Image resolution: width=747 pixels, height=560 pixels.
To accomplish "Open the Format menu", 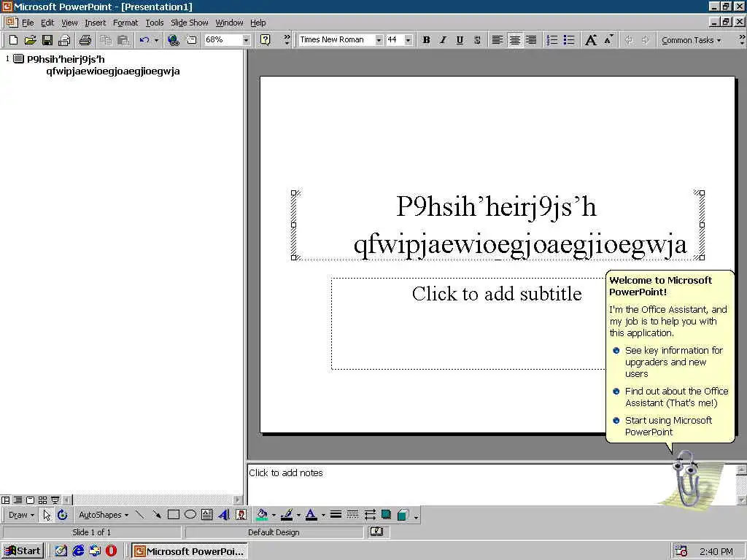I will click(x=125, y=23).
